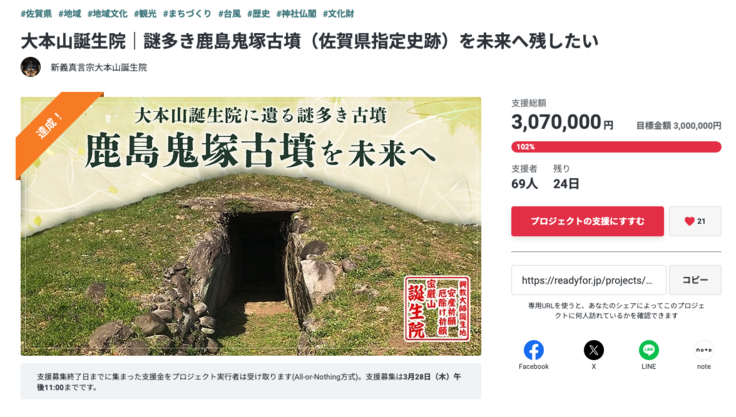Open the #神社仏閣 hashtag
The image size is (736, 417).
click(x=296, y=14)
